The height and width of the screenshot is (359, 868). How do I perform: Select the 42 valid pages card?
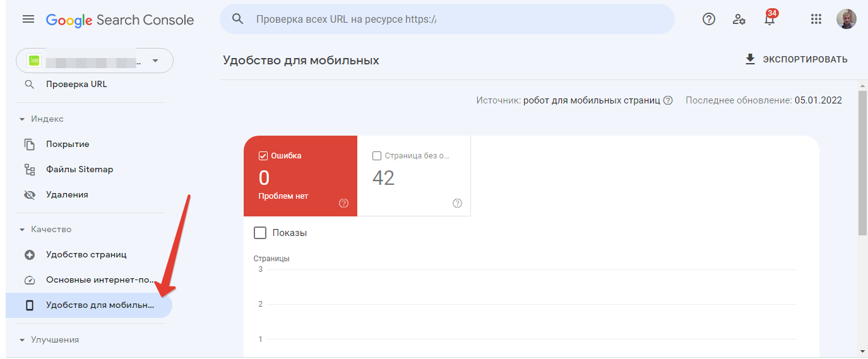(x=414, y=176)
